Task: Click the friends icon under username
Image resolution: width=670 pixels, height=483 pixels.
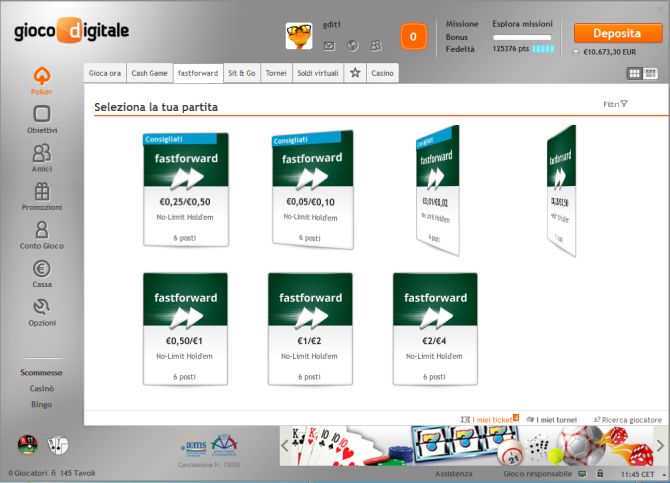Action: point(376,45)
